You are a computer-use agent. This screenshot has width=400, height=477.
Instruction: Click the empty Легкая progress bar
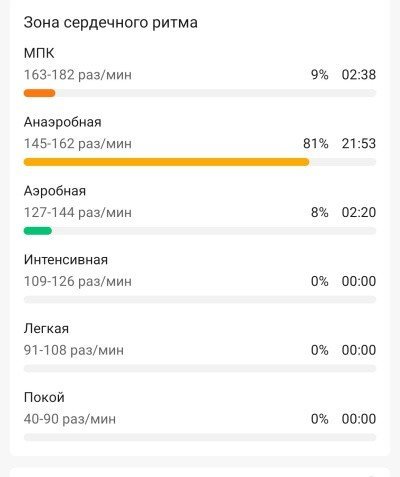pos(200,369)
